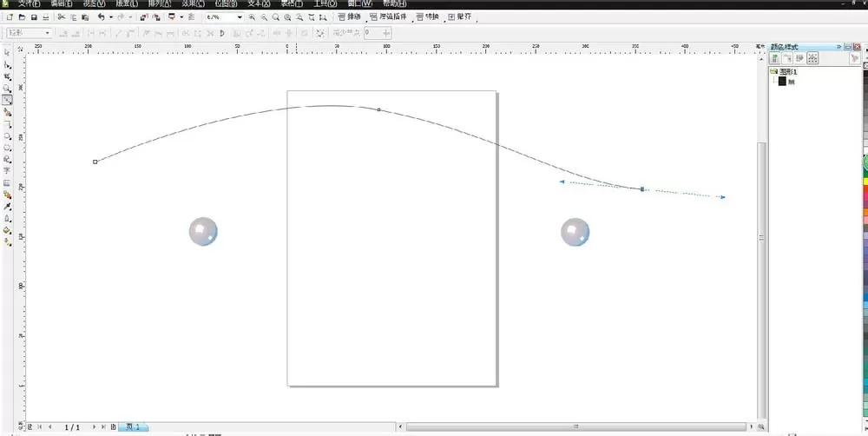868x436 pixels.
Task: Cut selection with the scissors icon
Action: point(62,17)
